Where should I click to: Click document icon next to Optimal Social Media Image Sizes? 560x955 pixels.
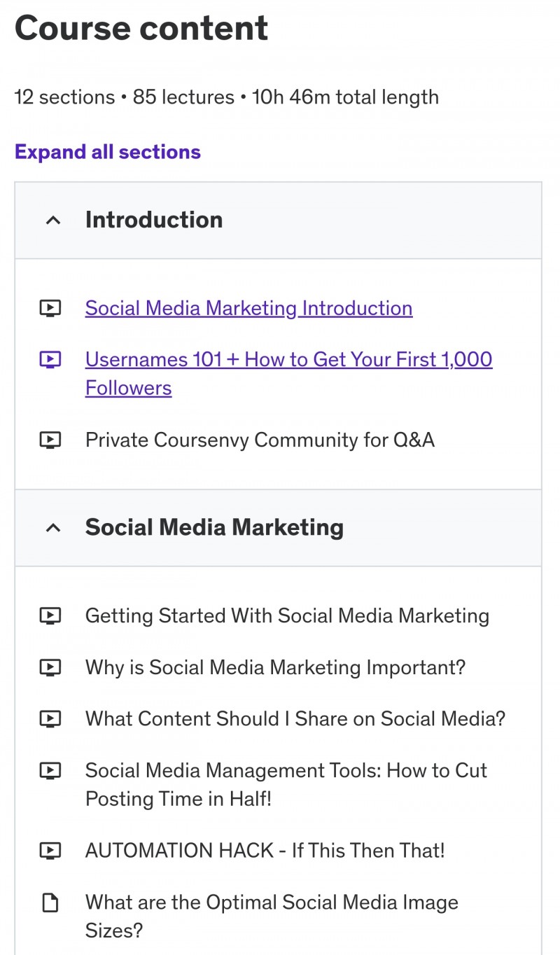(50, 903)
